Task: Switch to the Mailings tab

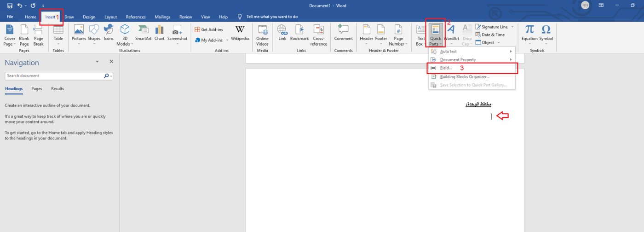Action: [x=162, y=17]
